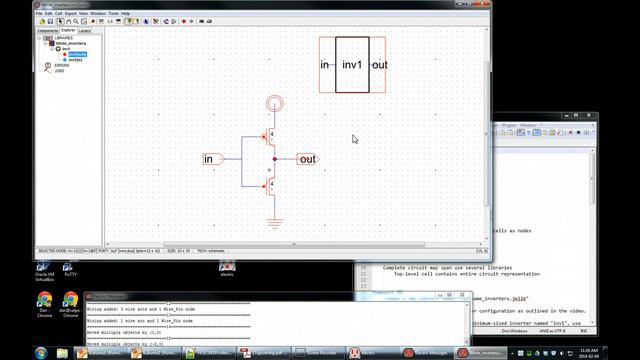The image size is (640, 360).
Task: Click the 1.0 arrow-movement size icon
Action: tap(110, 21)
